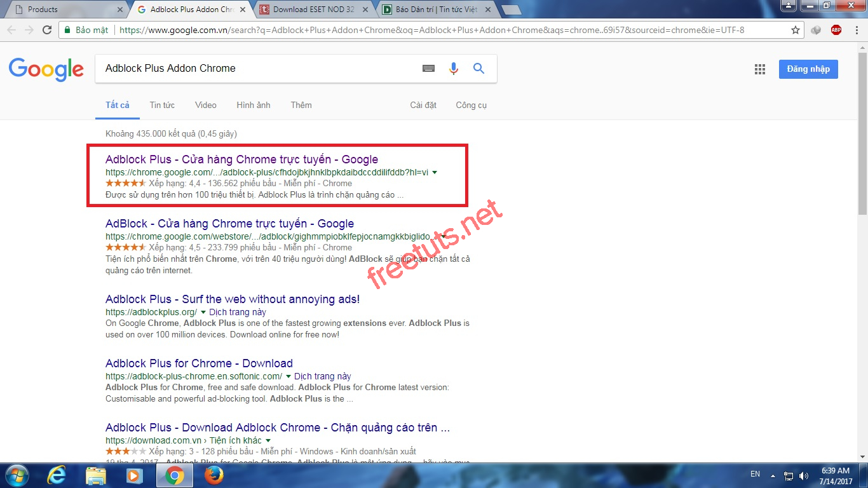Bookmark this page with the star icon
Screen dimensions: 868x488
[x=796, y=30]
